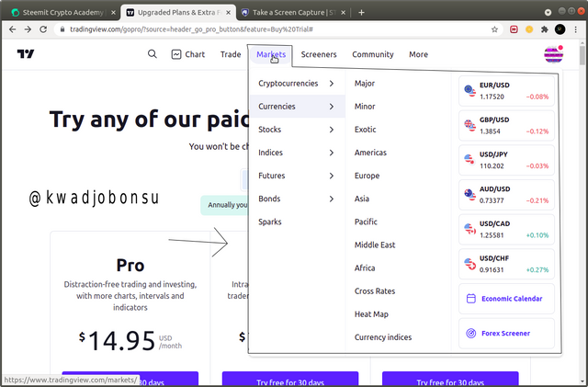Open the Markets menu
588x387 pixels.
tap(271, 54)
